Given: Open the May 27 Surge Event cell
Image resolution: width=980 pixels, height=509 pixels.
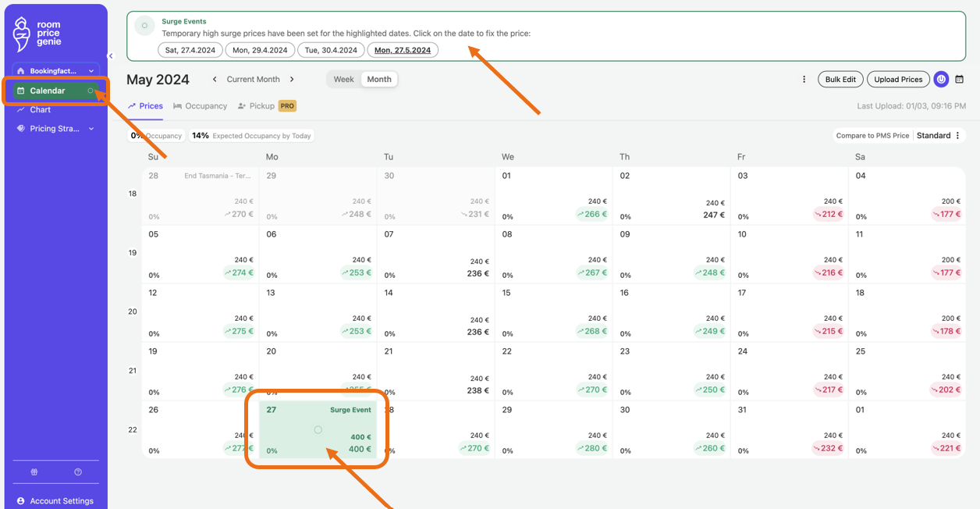Looking at the screenshot, I should click(x=318, y=430).
